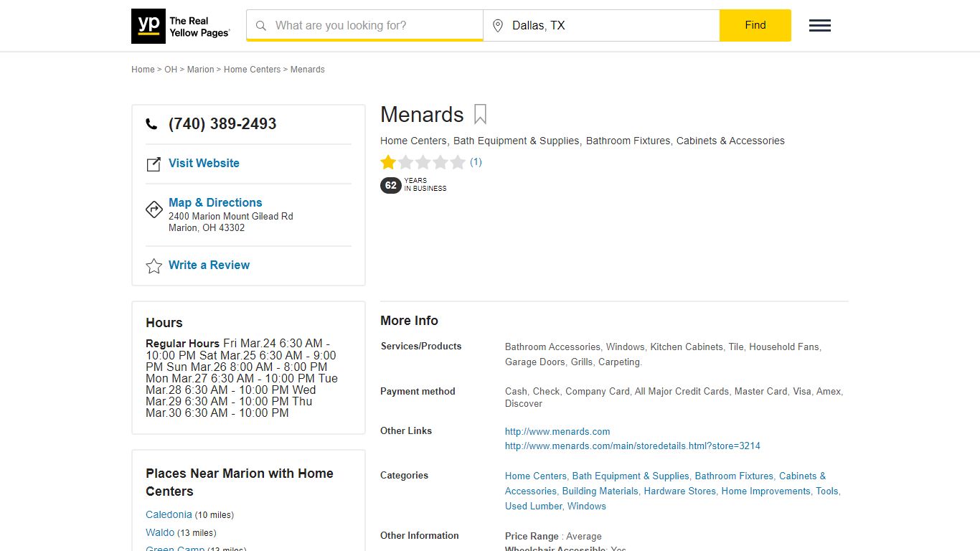This screenshot has width=980, height=551.
Task: Click the Services/Products label
Action: point(421,347)
